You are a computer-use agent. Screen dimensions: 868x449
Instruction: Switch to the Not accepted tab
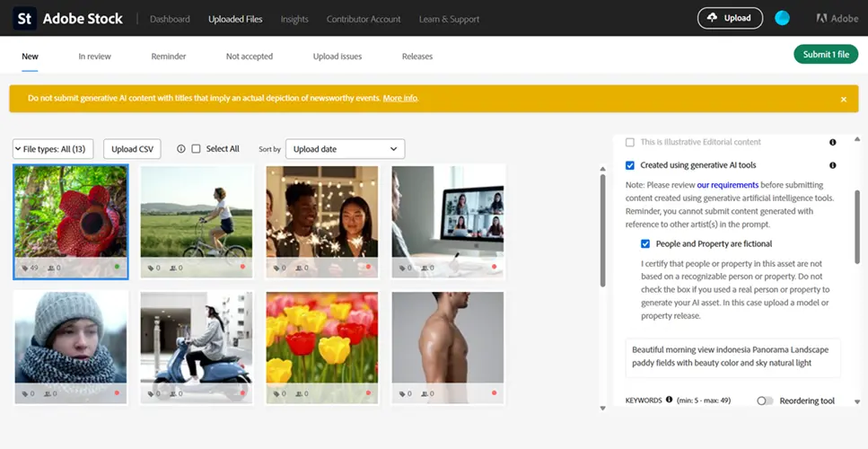pyautogui.click(x=250, y=56)
